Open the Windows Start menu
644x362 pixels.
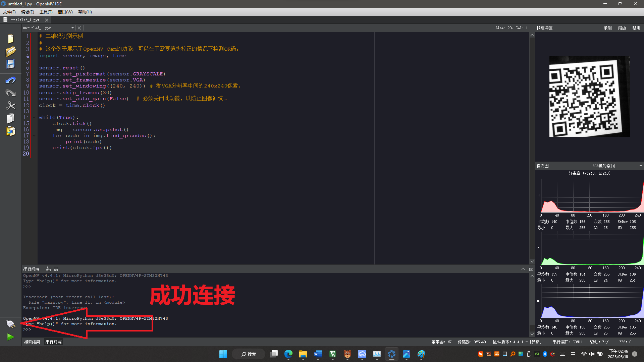(223, 354)
